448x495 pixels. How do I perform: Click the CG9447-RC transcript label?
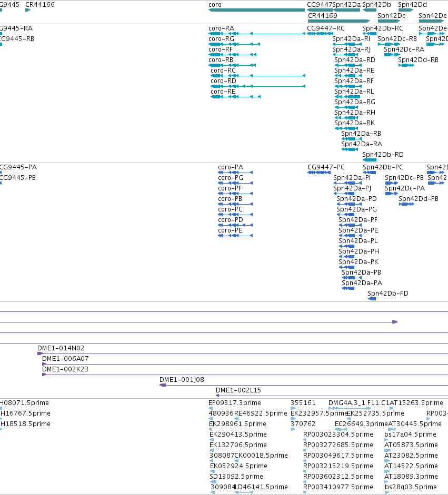[326, 28]
